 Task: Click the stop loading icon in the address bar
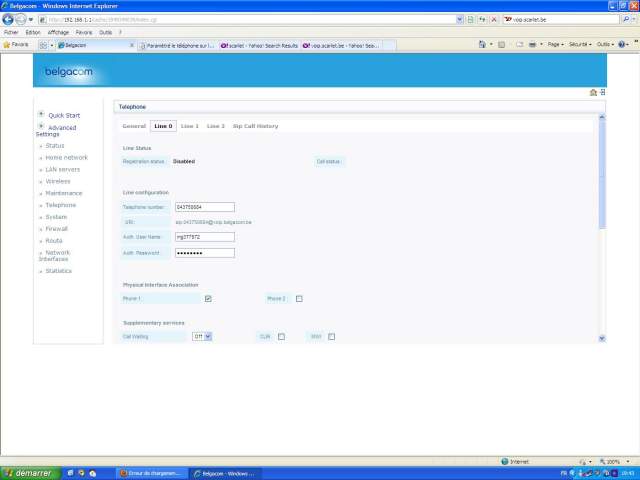click(495, 19)
